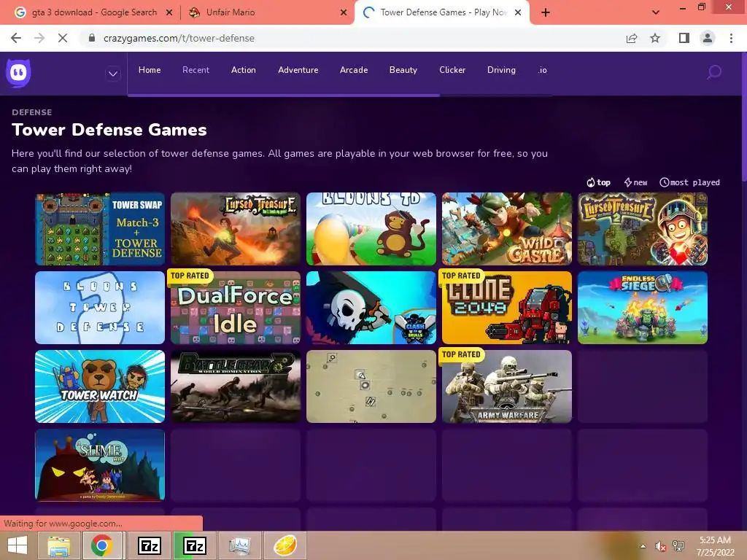Open Action games category
This screenshot has width=747, height=560.
point(244,70)
